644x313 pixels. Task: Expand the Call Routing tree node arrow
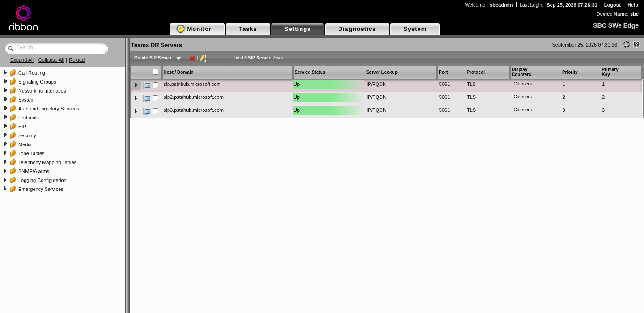point(5,72)
